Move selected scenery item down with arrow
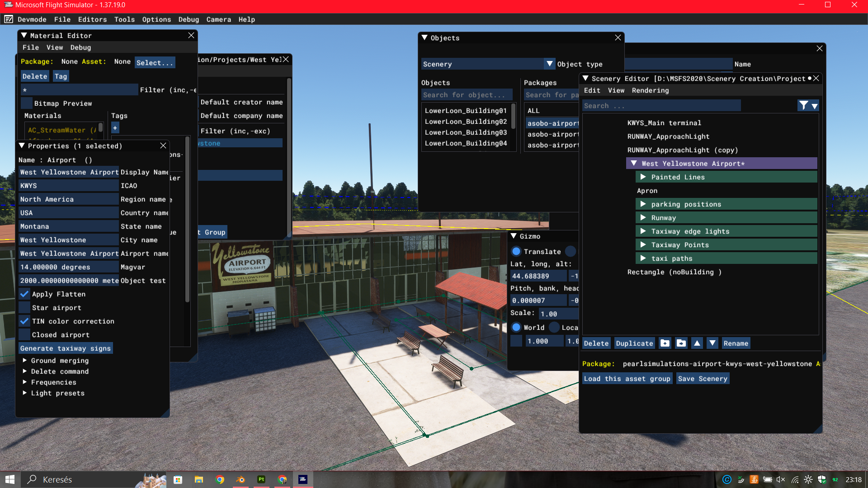The image size is (868, 488). tap(712, 343)
